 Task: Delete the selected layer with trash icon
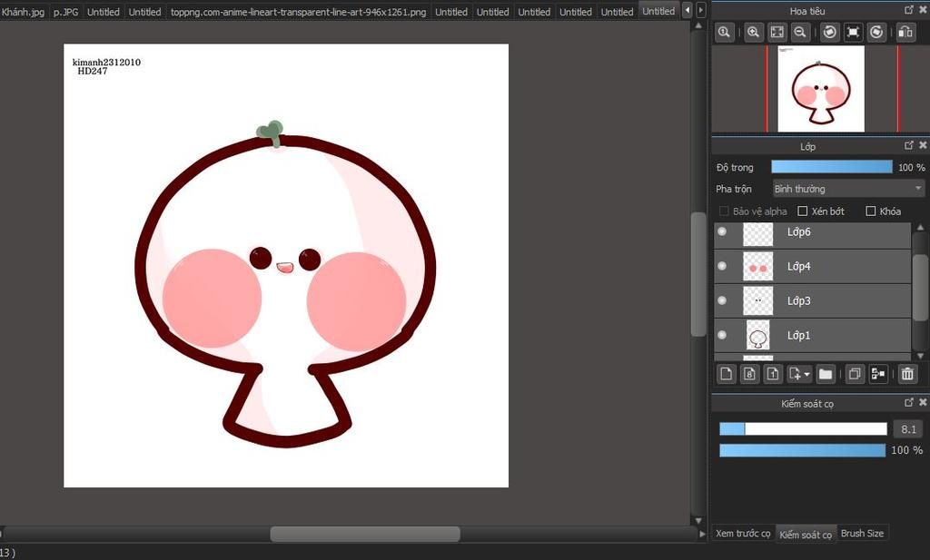(x=907, y=374)
